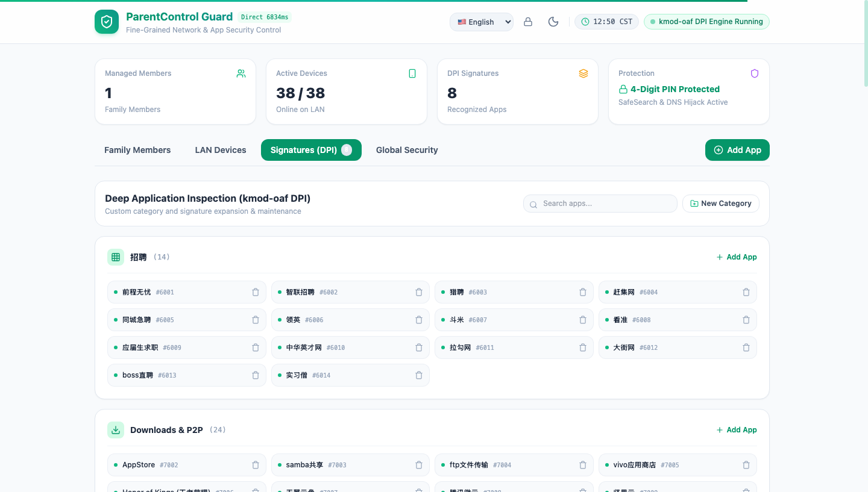Click the DPI Signatures layers icon
This screenshot has width=868, height=492.
pos(583,73)
